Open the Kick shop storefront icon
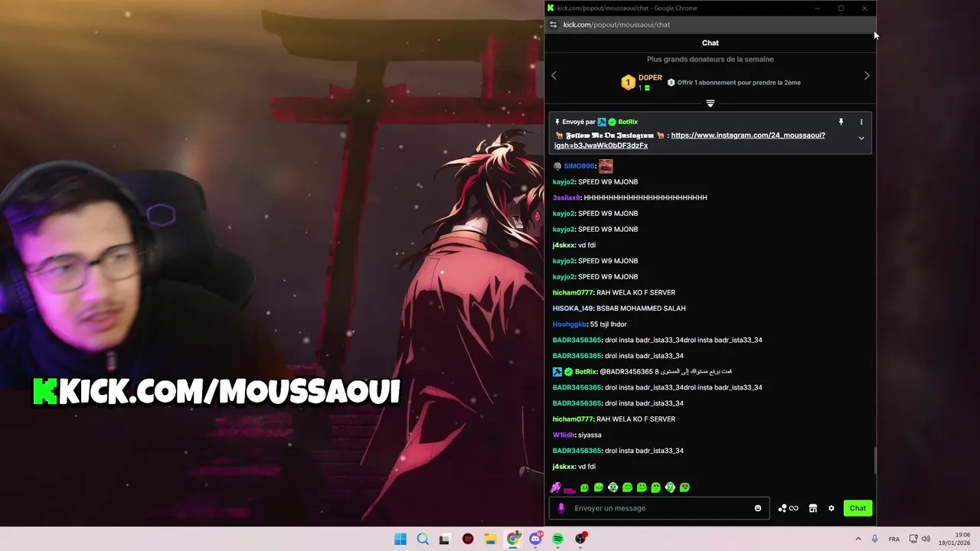Viewport: 980px width, 551px height. point(813,508)
